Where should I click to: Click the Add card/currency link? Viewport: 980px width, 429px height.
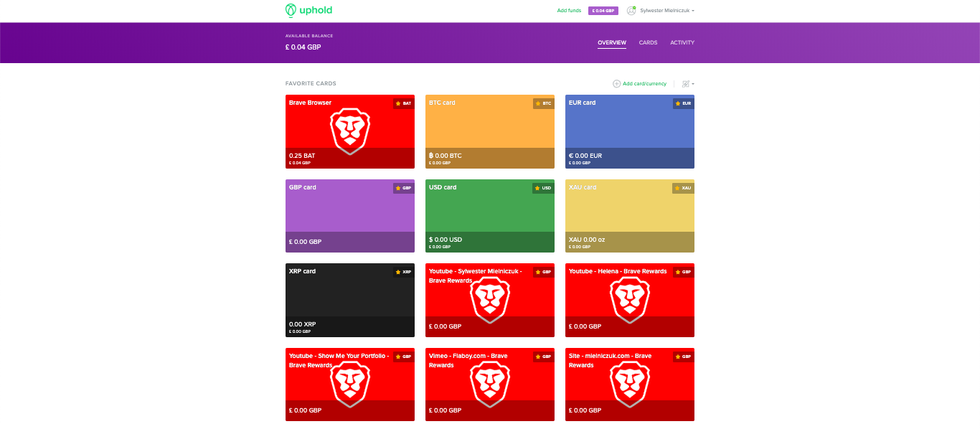[x=639, y=84]
